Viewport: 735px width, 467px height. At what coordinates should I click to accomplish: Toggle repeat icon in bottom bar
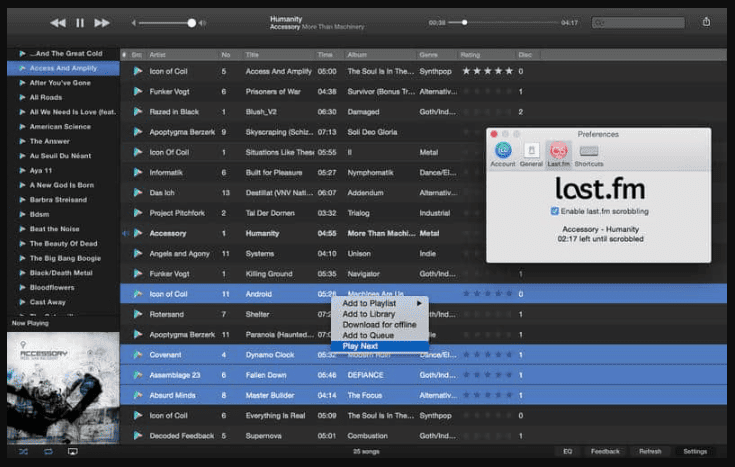tap(48, 452)
